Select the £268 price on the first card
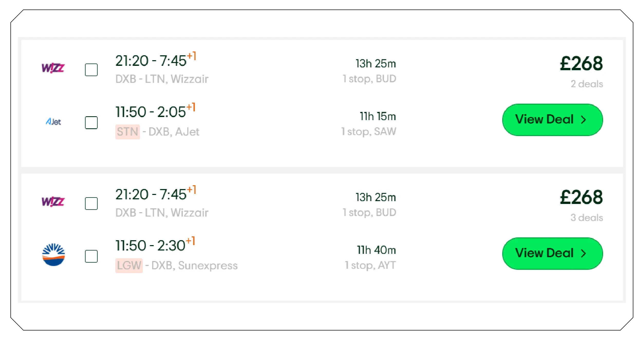This screenshot has width=644, height=340. tap(582, 62)
